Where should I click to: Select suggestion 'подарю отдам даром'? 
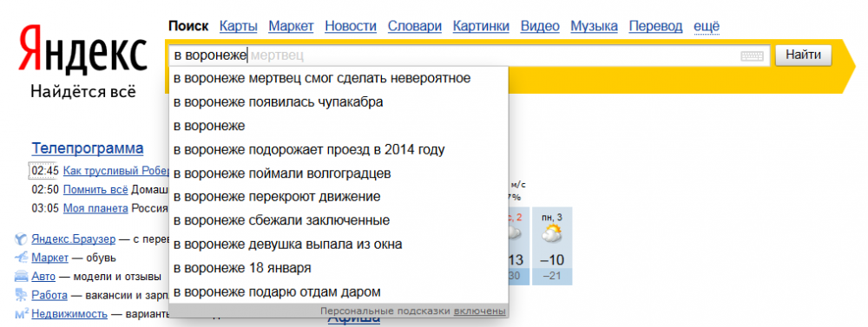pyautogui.click(x=339, y=291)
